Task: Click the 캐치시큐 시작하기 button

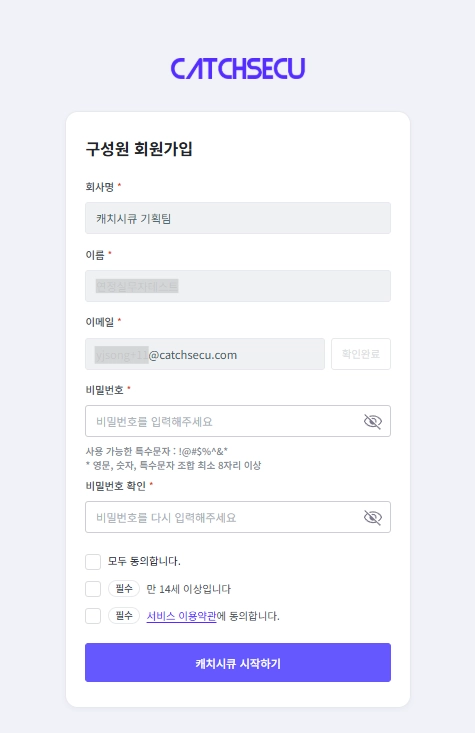Action: point(238,662)
